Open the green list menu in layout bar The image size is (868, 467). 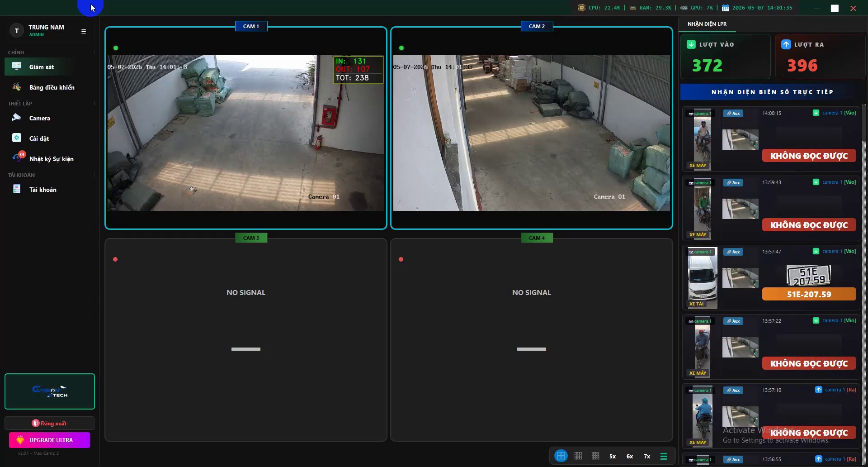point(664,456)
